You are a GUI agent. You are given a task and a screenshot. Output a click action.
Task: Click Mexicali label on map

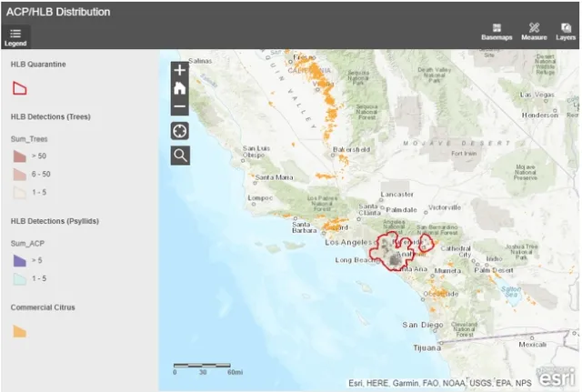click(533, 345)
